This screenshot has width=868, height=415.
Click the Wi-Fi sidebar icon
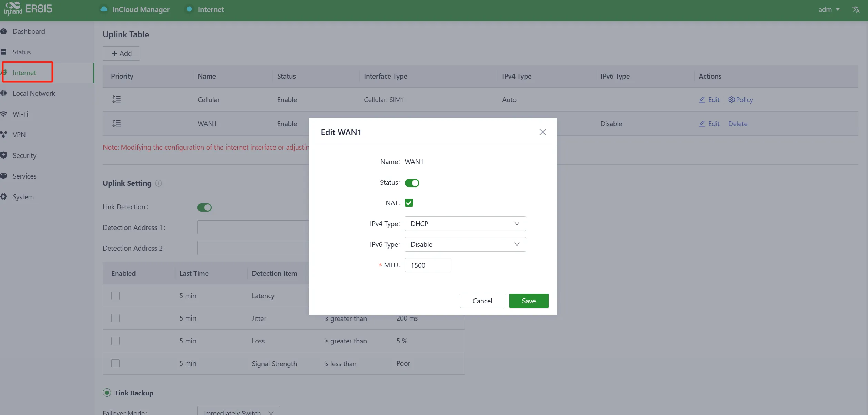click(4, 114)
